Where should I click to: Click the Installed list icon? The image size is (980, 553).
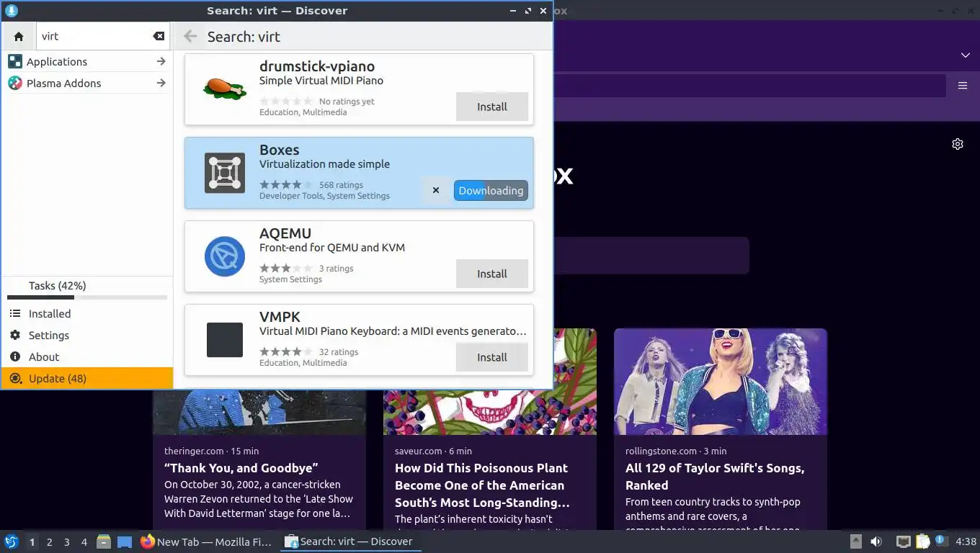pos(15,314)
